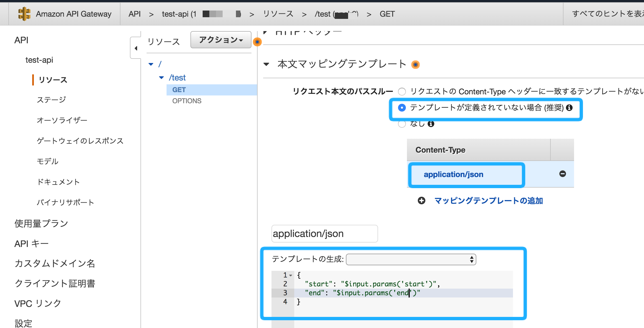Select the なし passthrough radio button
The image size is (644, 328).
click(402, 124)
